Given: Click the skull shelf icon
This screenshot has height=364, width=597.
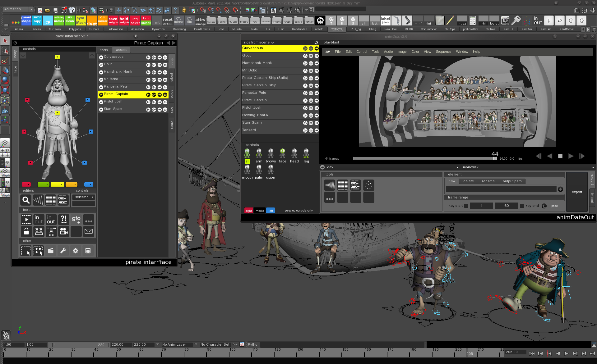Looking at the screenshot, I should pos(320,20).
